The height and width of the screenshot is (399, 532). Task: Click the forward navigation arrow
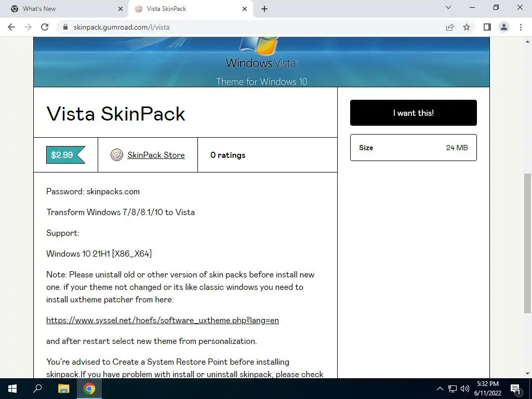pos(28,27)
